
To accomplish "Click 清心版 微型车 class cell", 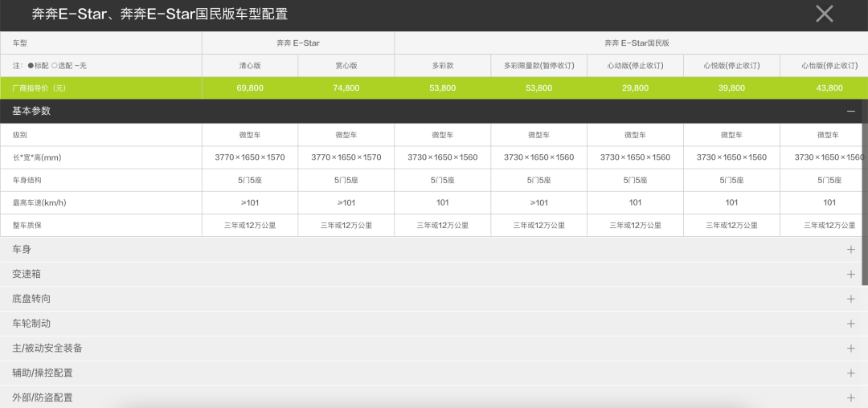I will [x=250, y=135].
